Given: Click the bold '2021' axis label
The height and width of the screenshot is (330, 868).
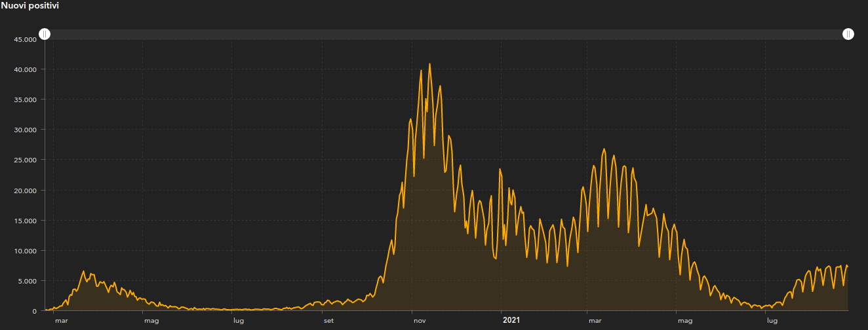Looking at the screenshot, I should pos(511,321).
